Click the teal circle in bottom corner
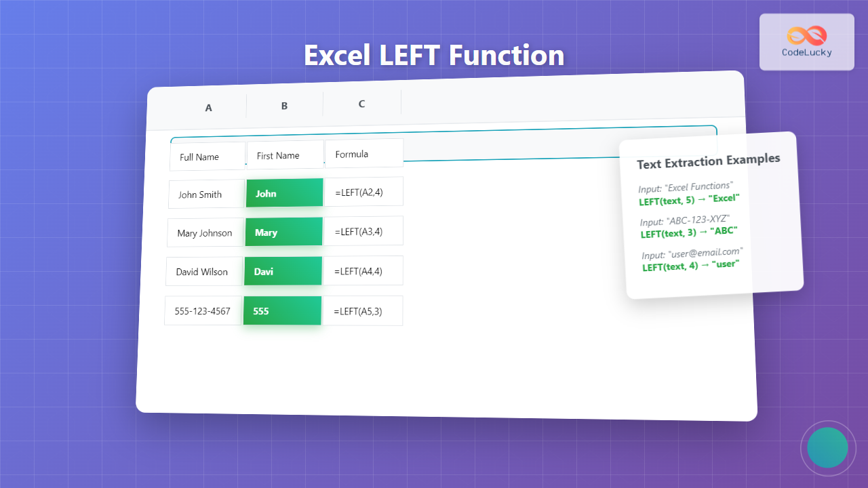The width and height of the screenshot is (868, 488). point(827,448)
